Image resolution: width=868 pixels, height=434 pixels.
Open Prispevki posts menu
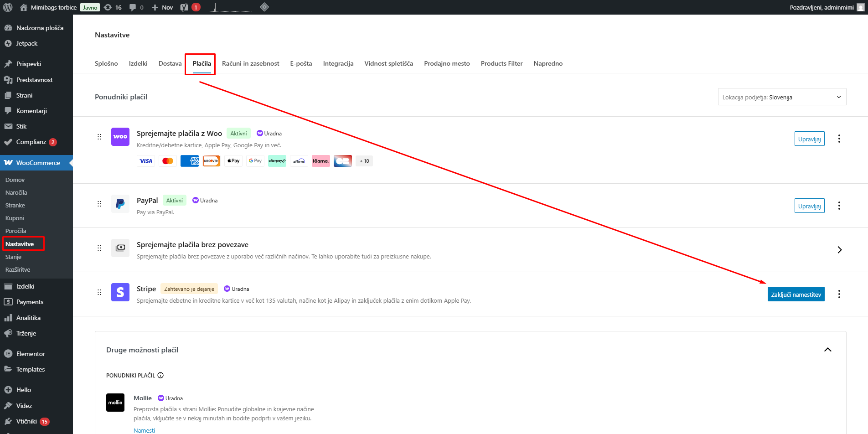coord(36,64)
